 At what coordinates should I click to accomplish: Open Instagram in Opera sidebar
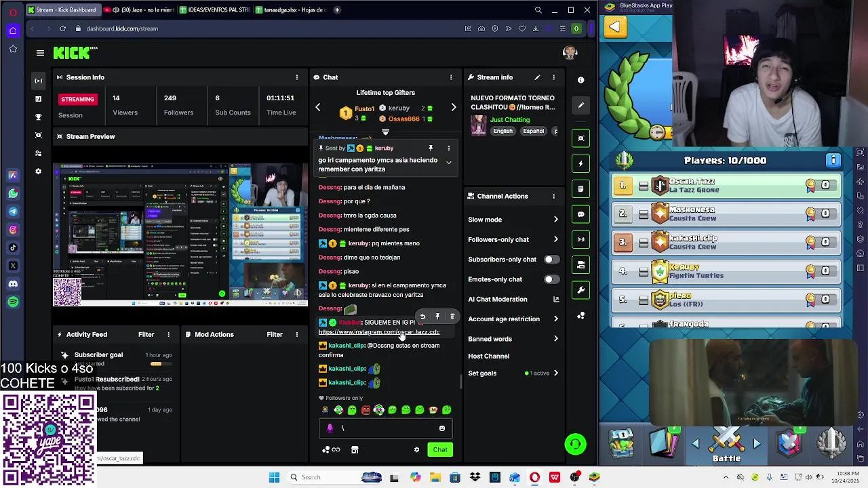pos(13,230)
